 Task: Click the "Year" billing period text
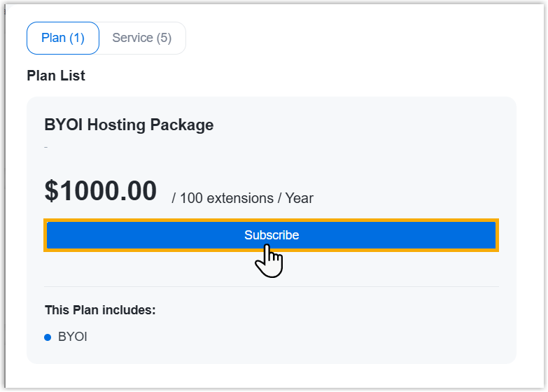(300, 198)
